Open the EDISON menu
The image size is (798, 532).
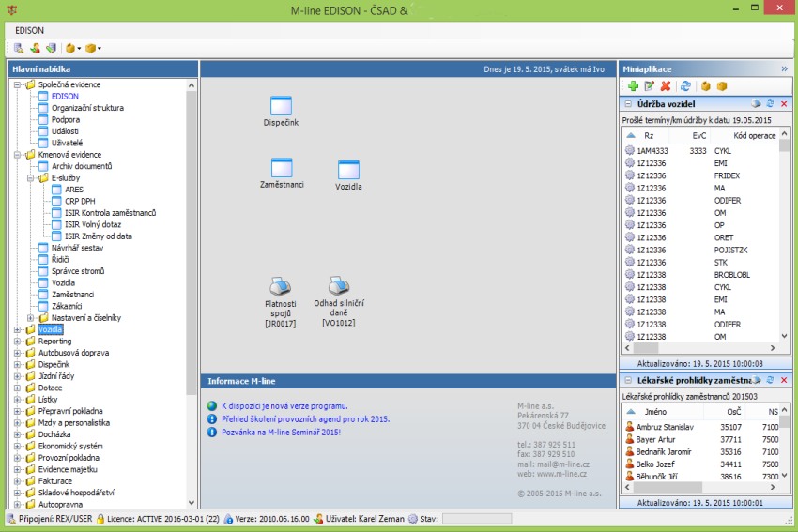coord(29,30)
